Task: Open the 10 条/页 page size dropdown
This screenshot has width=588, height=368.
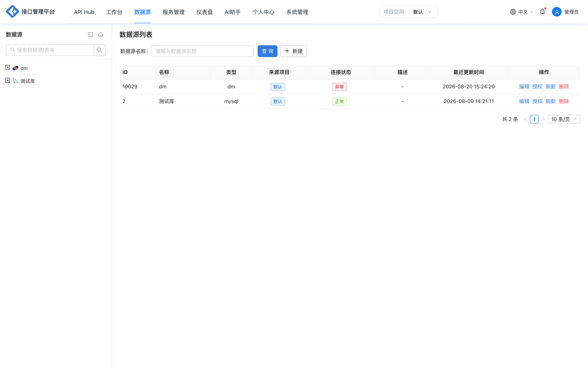Action: click(x=564, y=119)
